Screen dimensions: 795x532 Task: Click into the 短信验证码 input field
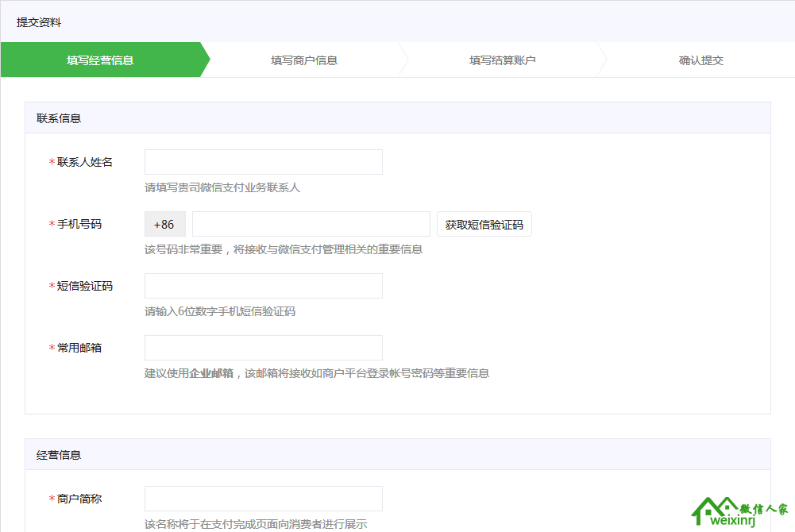(263, 286)
